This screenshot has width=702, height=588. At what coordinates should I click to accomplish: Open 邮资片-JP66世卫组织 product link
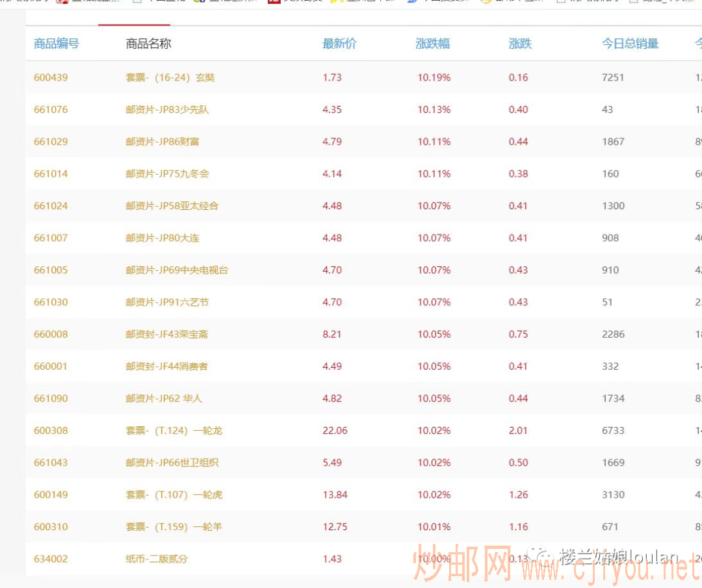tap(172, 463)
